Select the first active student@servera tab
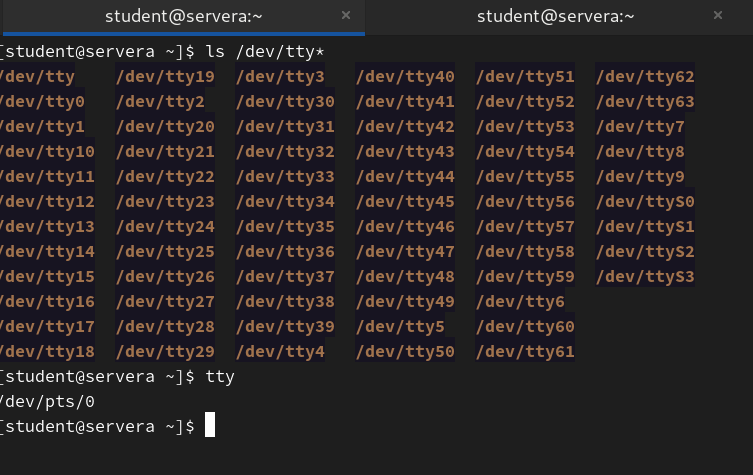This screenshot has height=475, width=753. pos(183,17)
